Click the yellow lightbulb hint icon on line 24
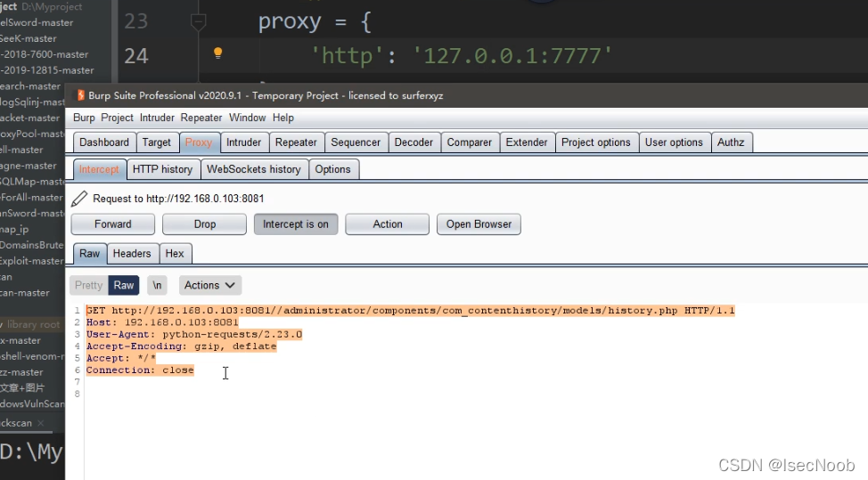Viewport: 868px width, 480px height. pyautogui.click(x=217, y=53)
